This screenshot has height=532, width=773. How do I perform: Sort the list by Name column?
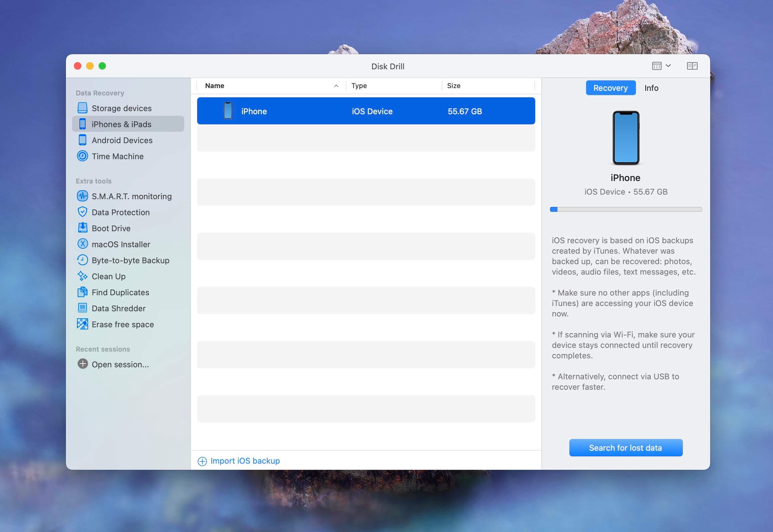point(214,86)
